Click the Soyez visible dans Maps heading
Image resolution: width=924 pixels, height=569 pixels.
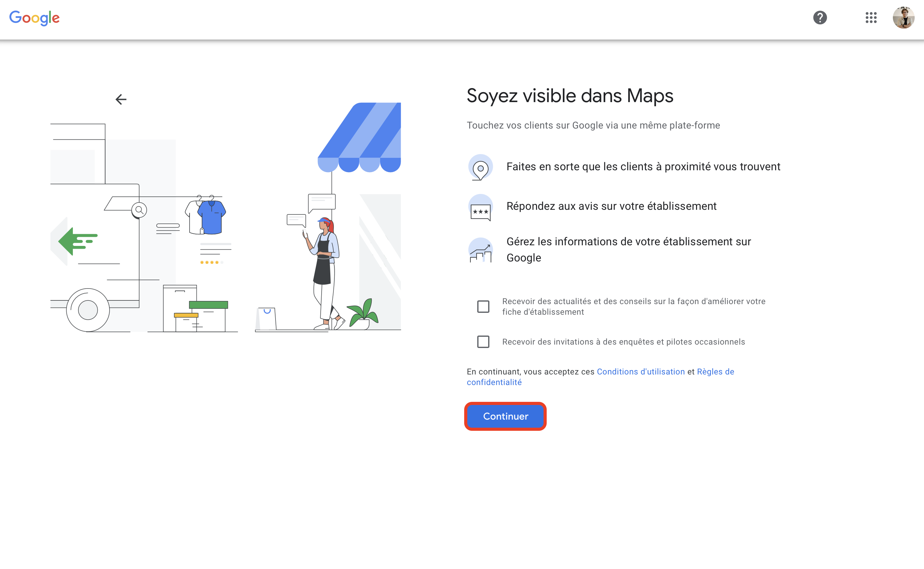point(570,96)
